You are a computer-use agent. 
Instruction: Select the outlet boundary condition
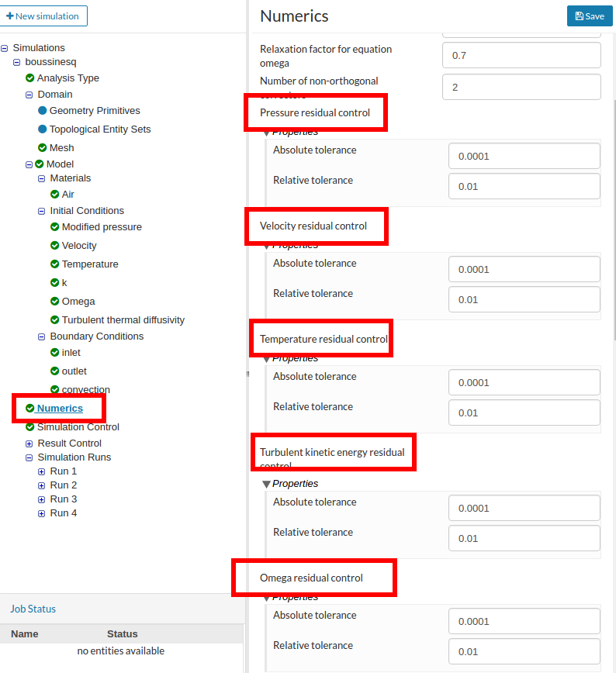click(74, 371)
